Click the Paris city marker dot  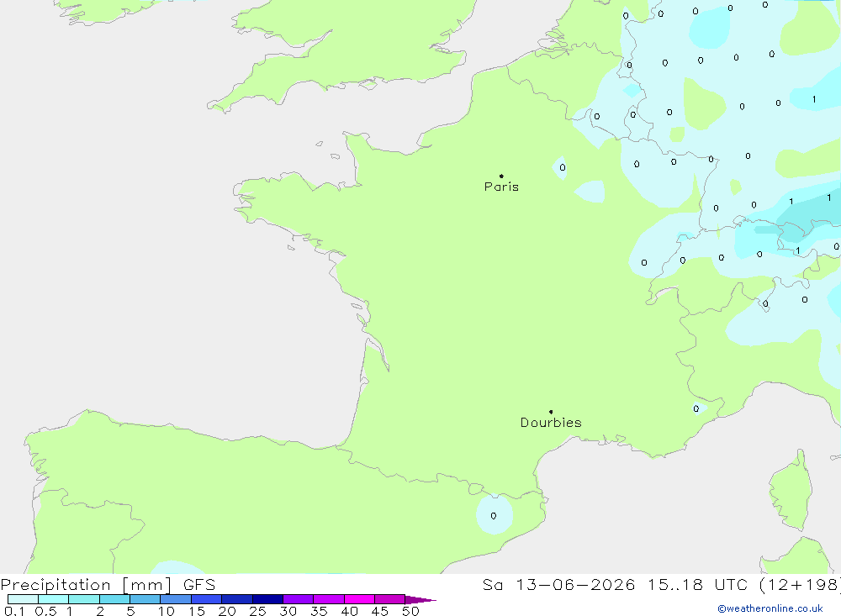pyautogui.click(x=501, y=176)
